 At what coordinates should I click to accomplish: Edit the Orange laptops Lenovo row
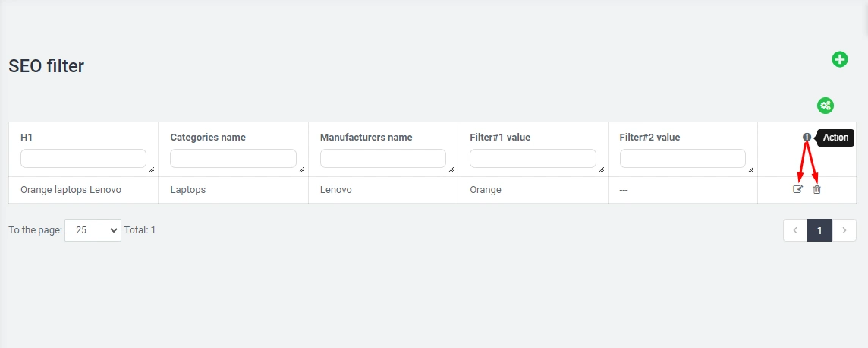(797, 189)
